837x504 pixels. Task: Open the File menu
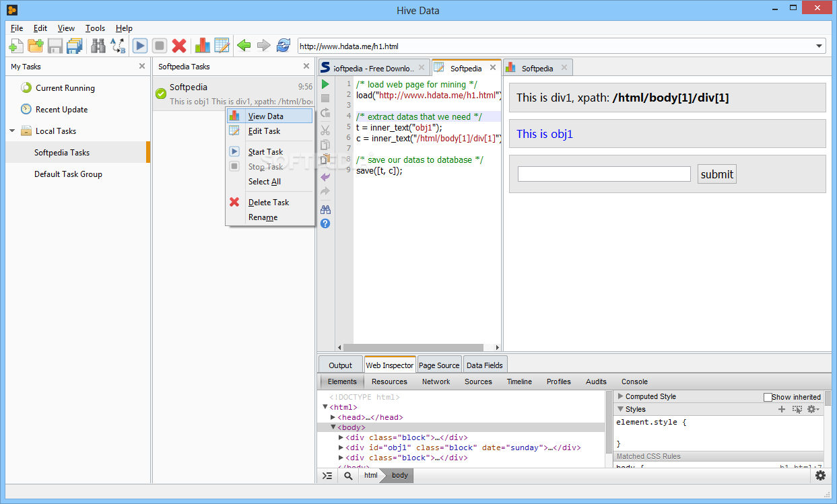click(x=17, y=28)
